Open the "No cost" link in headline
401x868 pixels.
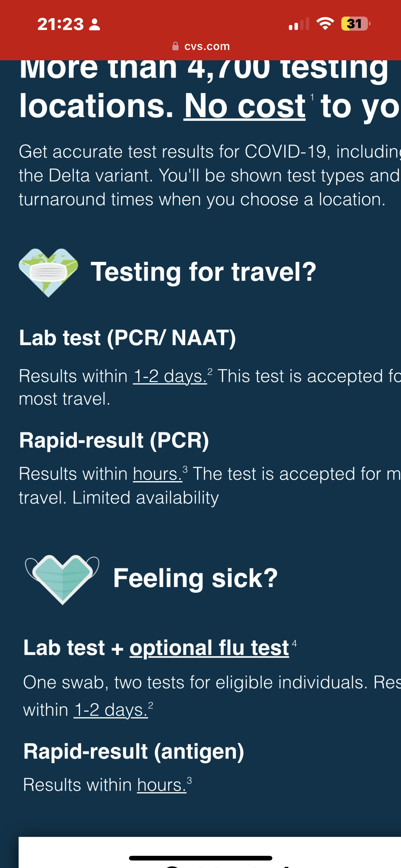point(245,106)
